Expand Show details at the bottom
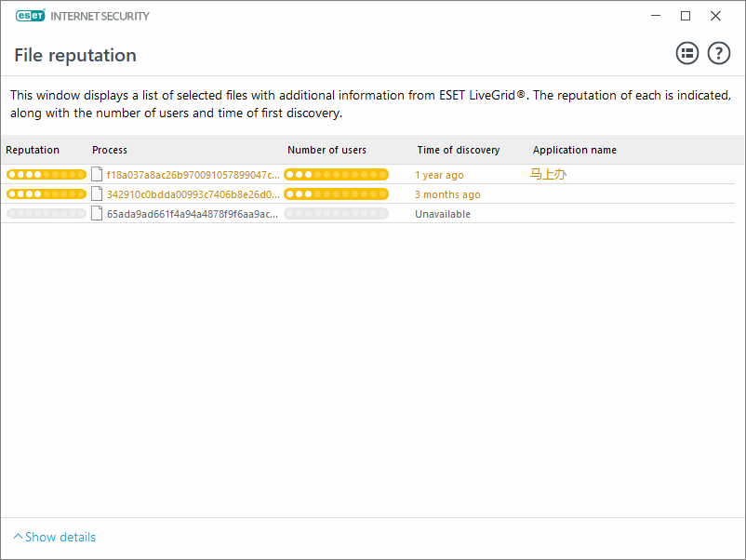Screen dimensions: 746x560 [54, 537]
